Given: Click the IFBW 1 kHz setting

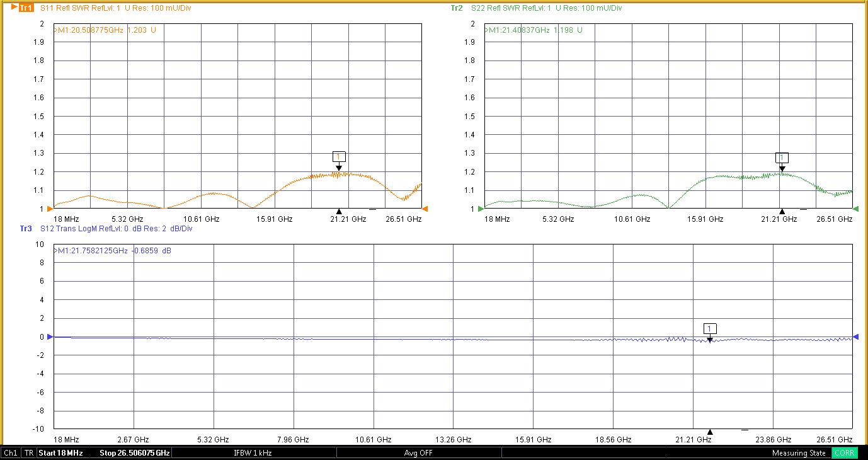Looking at the screenshot, I should point(253,453).
